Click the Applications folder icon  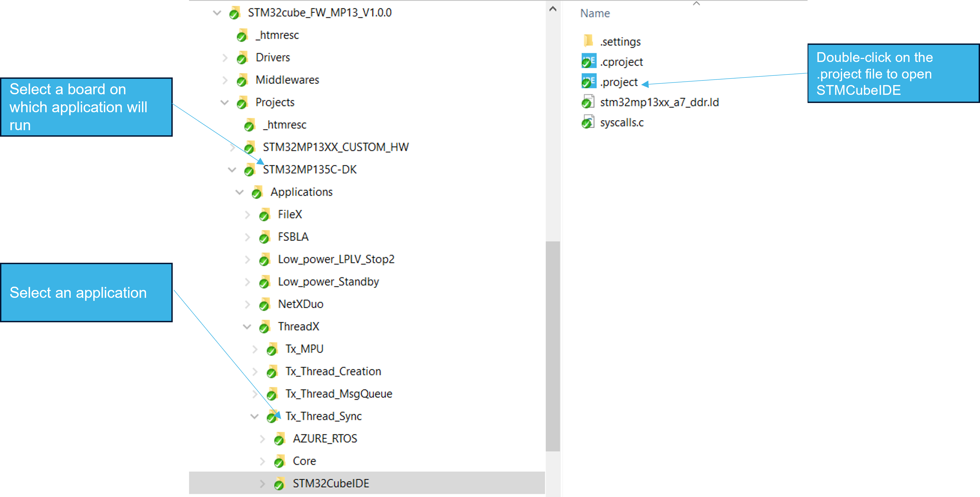click(257, 192)
